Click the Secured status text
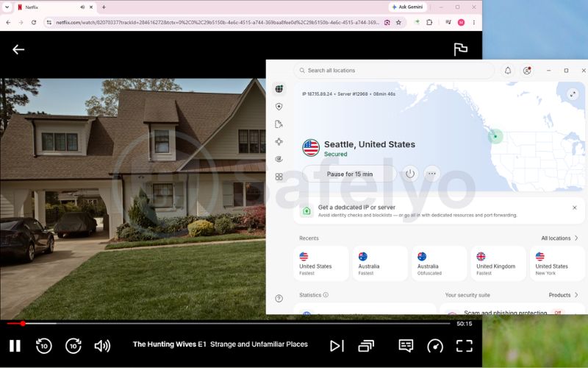This screenshot has width=588, height=368. (x=336, y=154)
